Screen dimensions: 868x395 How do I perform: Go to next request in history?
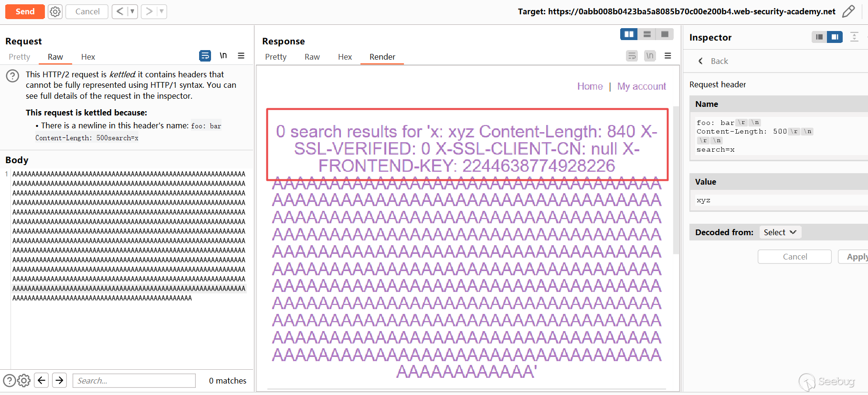point(149,11)
